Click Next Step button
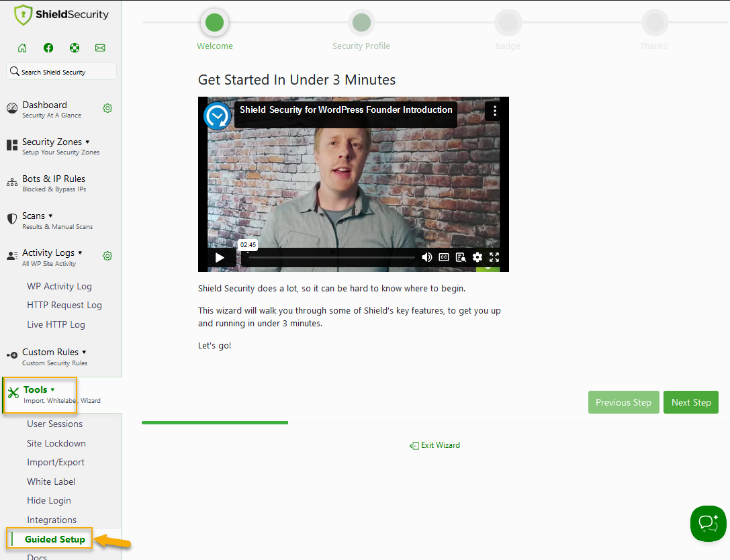730x560 pixels. [691, 402]
